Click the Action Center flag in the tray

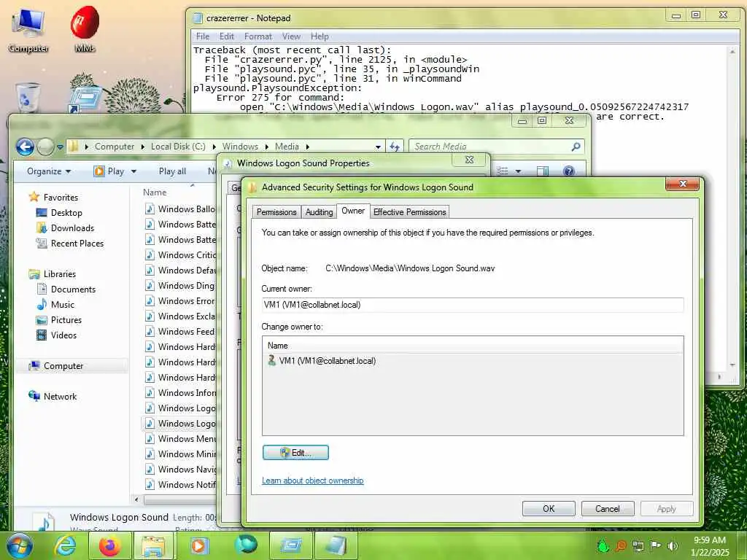(x=656, y=545)
